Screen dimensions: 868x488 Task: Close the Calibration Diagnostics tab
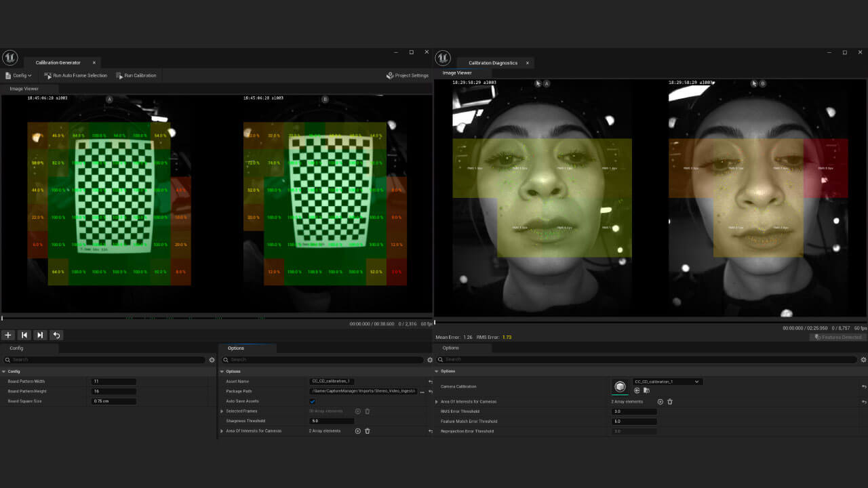pyautogui.click(x=528, y=62)
